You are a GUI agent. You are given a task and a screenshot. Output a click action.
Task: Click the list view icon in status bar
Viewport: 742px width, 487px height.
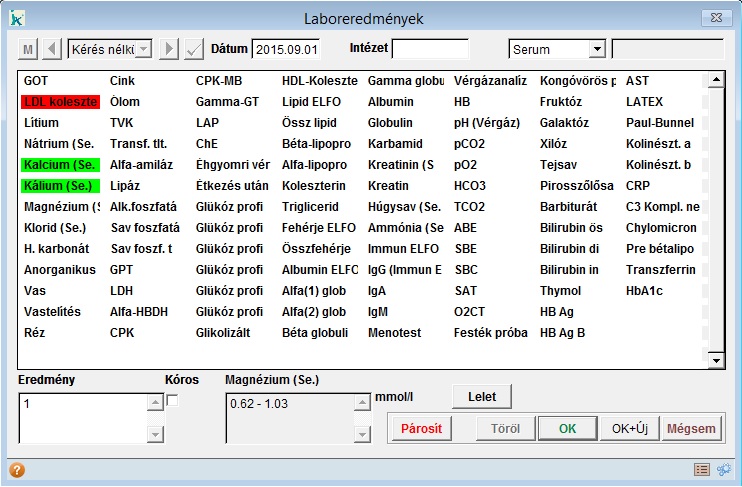tap(702, 470)
